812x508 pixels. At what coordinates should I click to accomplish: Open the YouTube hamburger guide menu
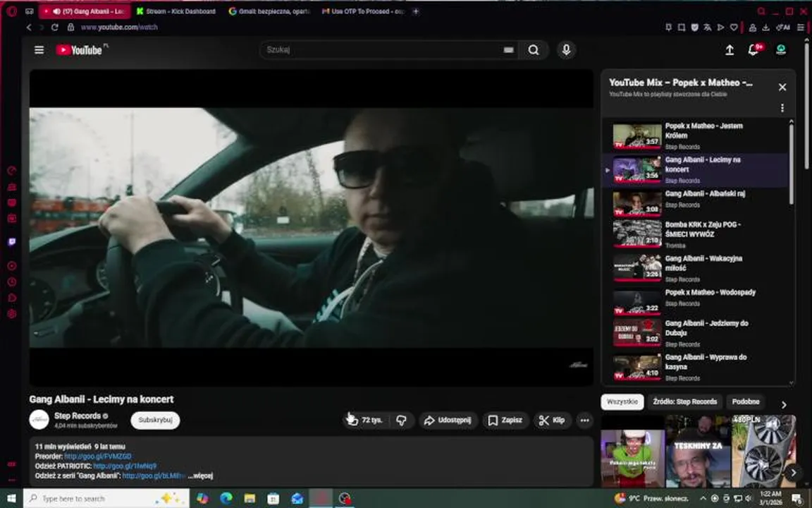(39, 50)
